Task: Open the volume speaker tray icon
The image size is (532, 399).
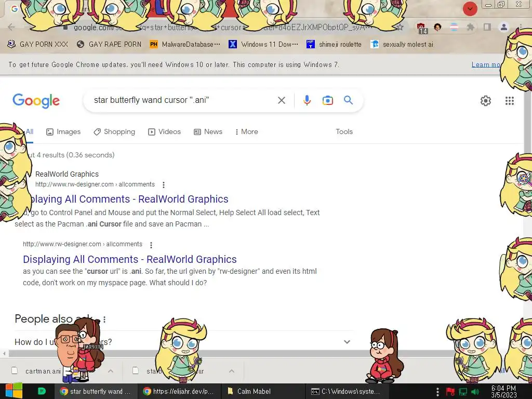Action: pos(475,392)
